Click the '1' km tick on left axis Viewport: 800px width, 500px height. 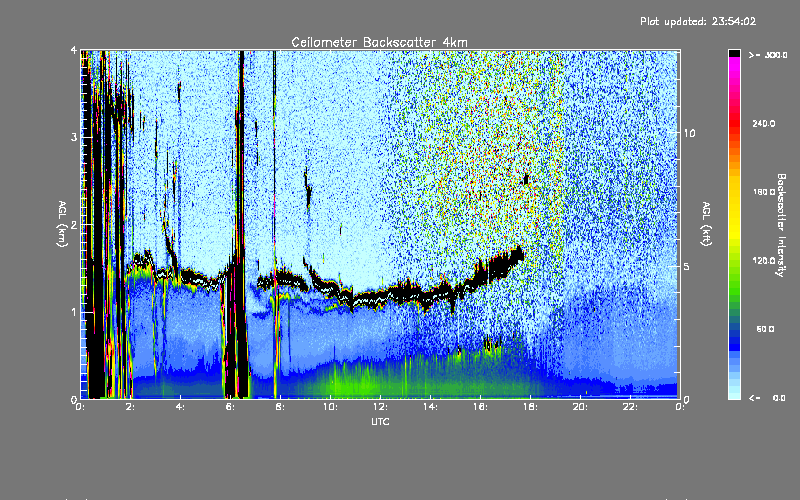click(74, 312)
